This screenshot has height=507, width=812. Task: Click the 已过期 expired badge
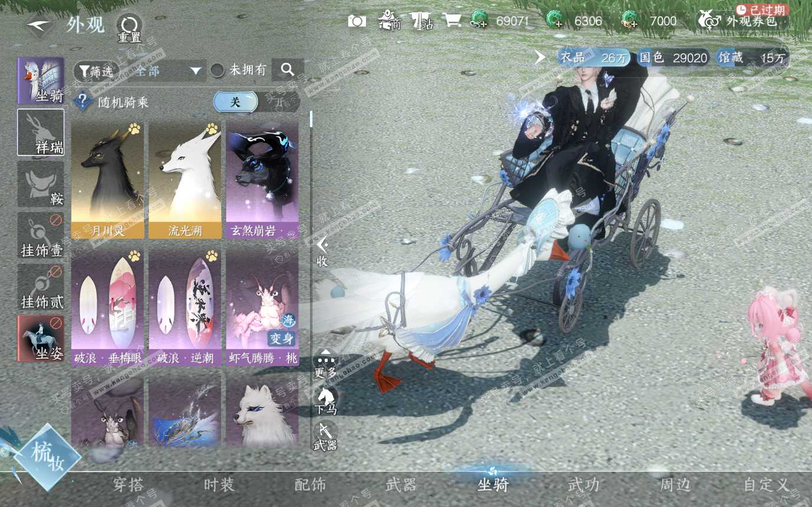coord(761,9)
